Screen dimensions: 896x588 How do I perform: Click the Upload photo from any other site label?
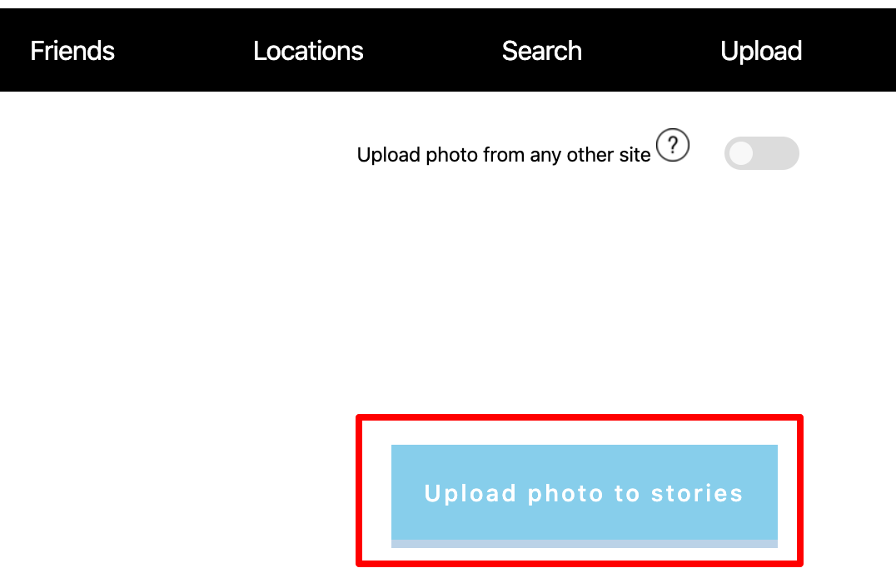[x=504, y=155]
